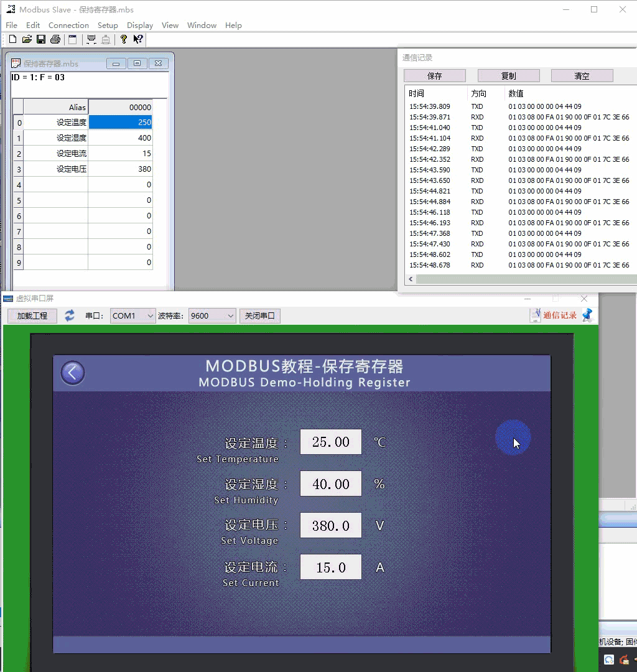Open the Setup menu
Viewport: 637px width, 672px height.
(108, 26)
